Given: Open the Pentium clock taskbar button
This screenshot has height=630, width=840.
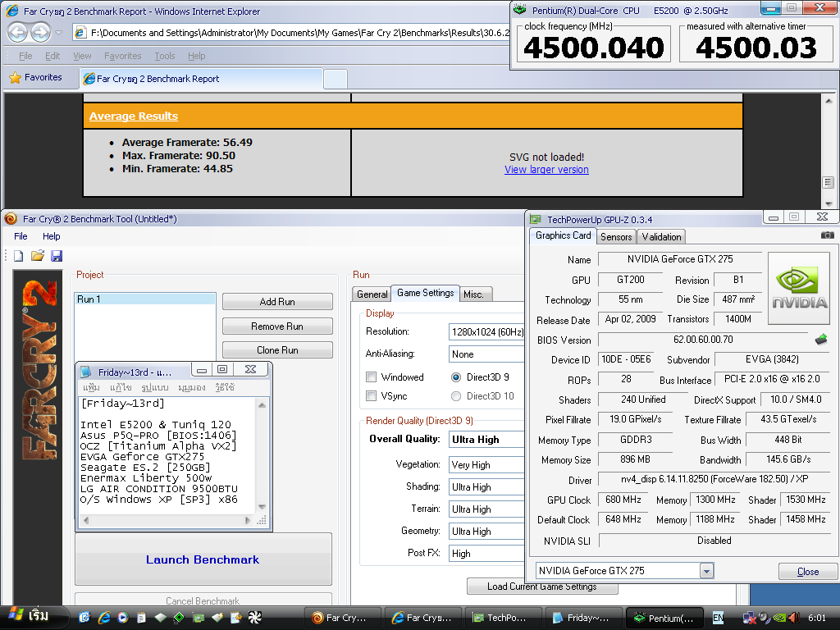Looking at the screenshot, I should [x=666, y=618].
